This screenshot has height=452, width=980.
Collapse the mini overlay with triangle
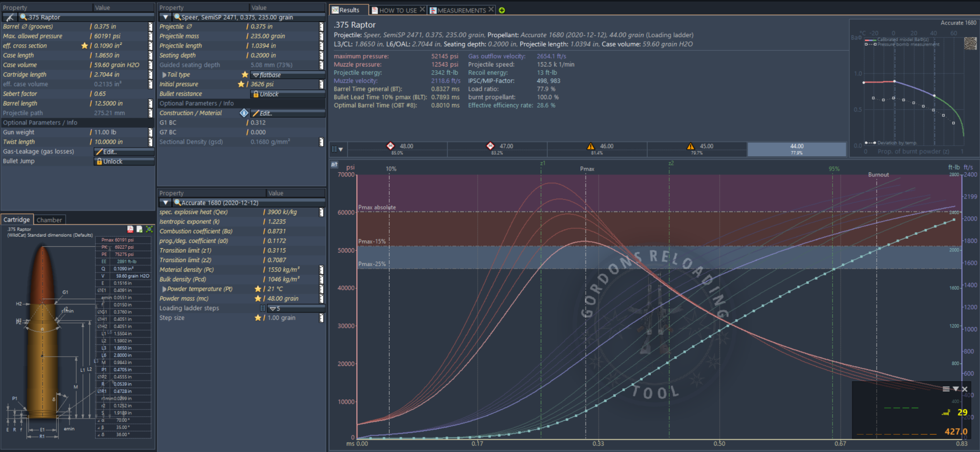pyautogui.click(x=956, y=389)
